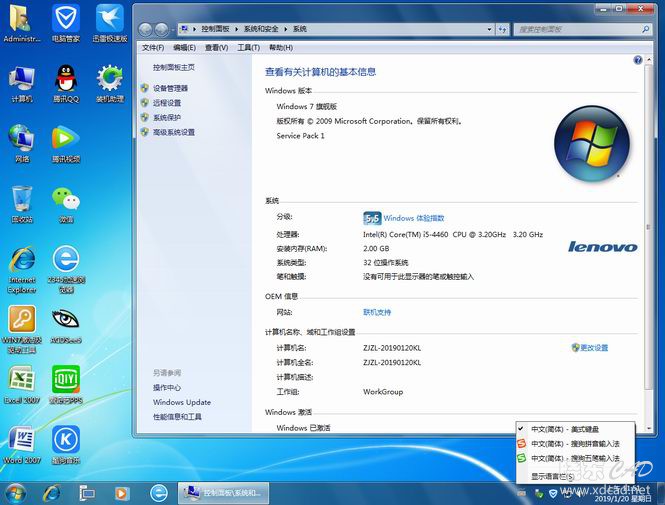
Task: Click the Windows Start orb
Action: 15,493
